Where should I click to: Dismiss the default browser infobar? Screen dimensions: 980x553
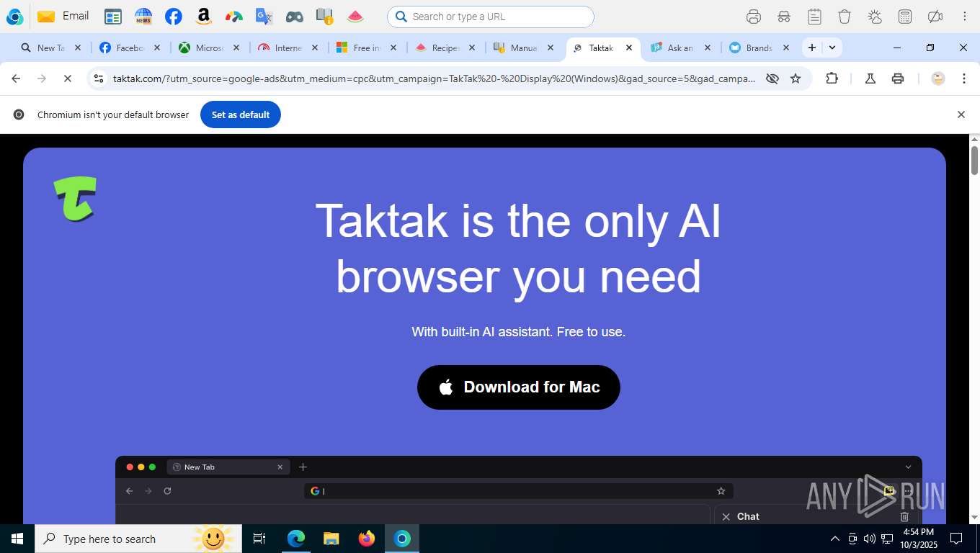pos(961,114)
